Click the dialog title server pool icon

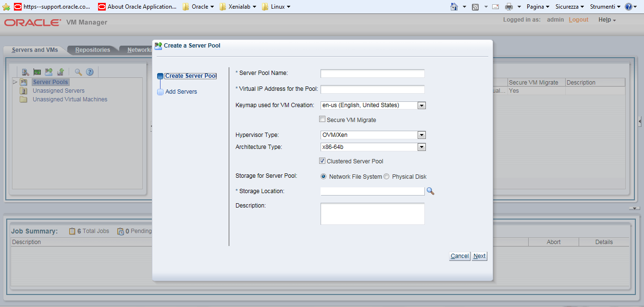click(x=158, y=46)
